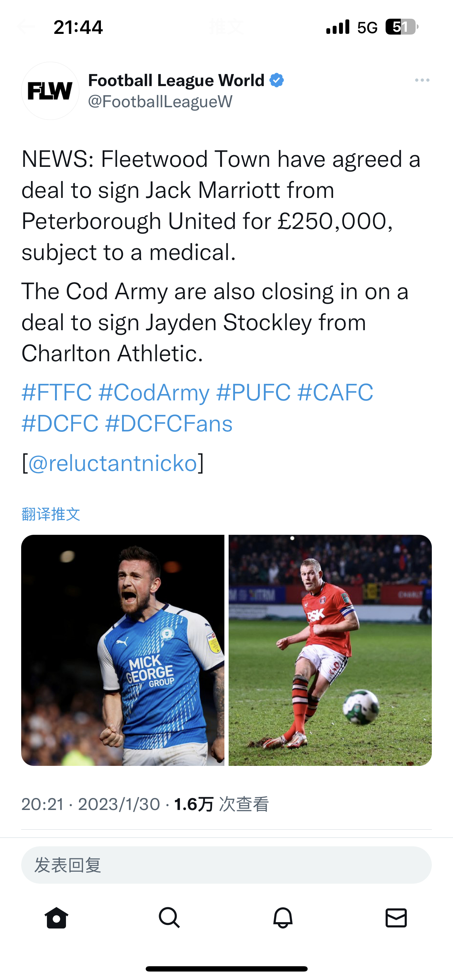Screen dimensions: 453x980
Task: Tap the Home tab icon
Action: [56, 918]
